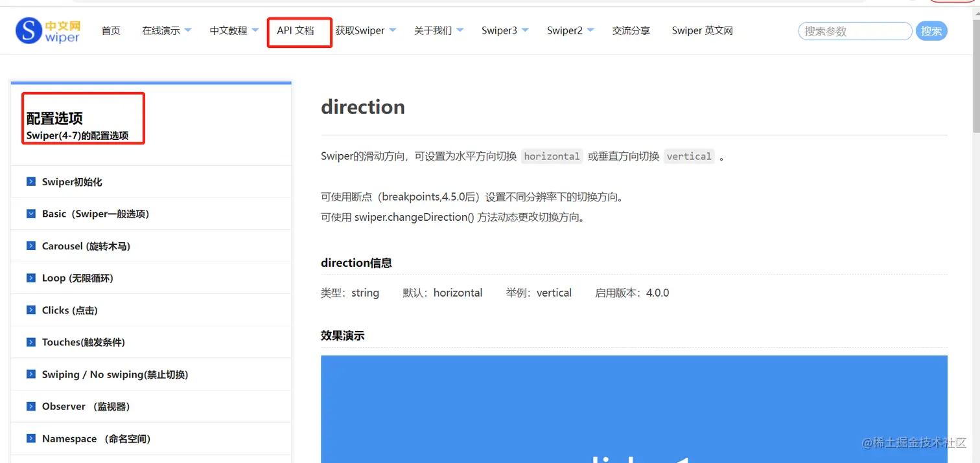Click the direction page title
Image resolution: width=980 pixels, height=463 pixels.
(x=363, y=107)
